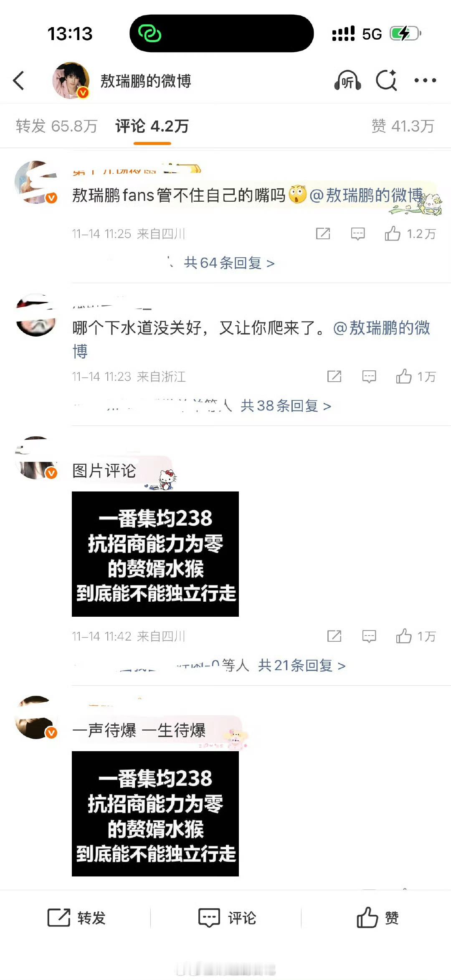Like the 11:42 image comment

tap(416, 636)
